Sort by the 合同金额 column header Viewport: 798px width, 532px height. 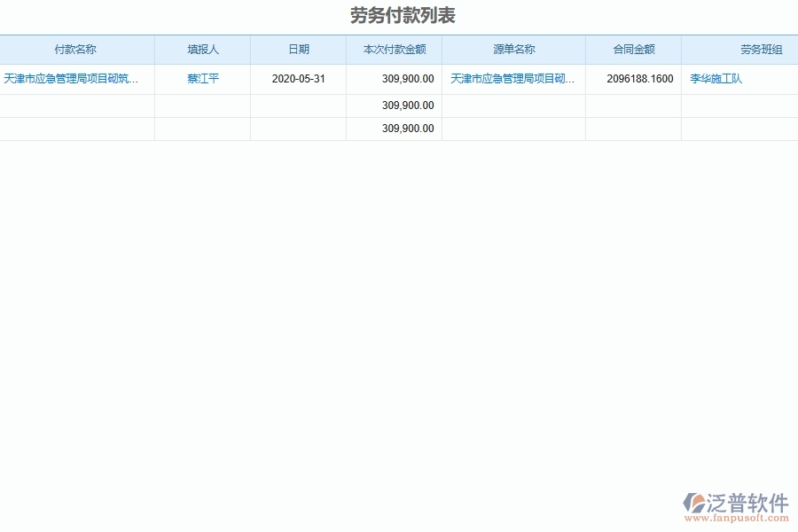633,50
